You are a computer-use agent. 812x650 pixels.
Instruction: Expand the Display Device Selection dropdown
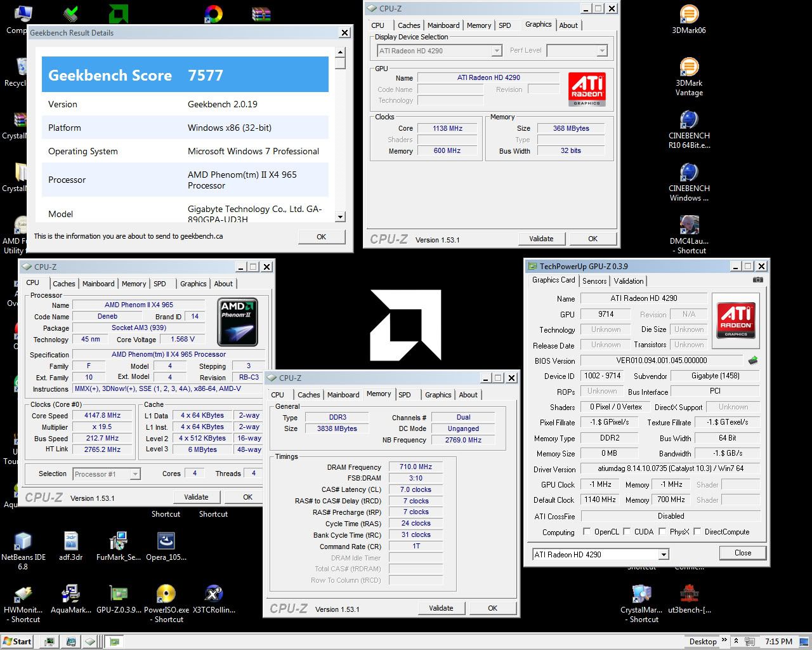(497, 51)
